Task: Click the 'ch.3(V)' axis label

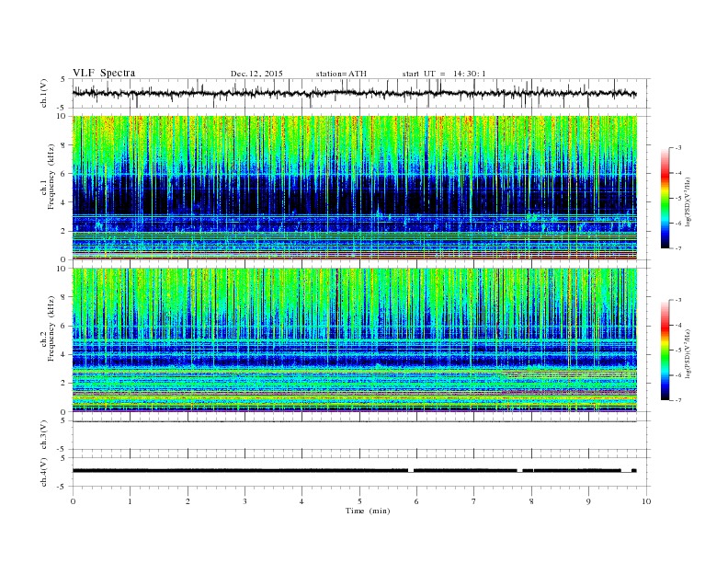Action: tap(44, 435)
